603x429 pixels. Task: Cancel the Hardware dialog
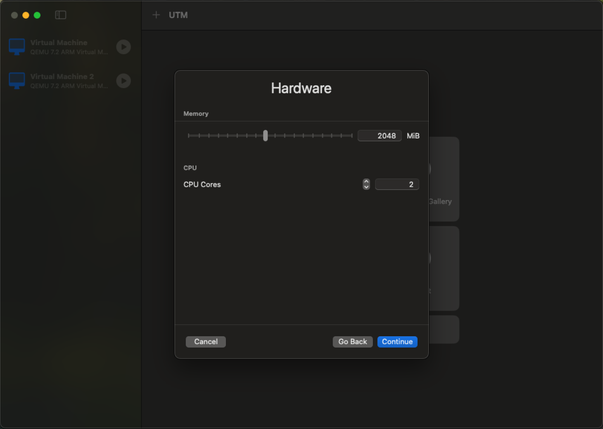tap(206, 342)
